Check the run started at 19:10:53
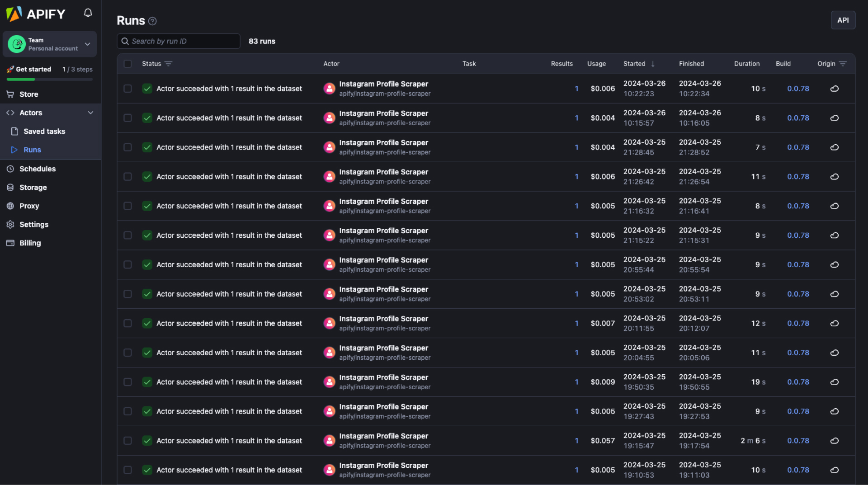868x485 pixels. 128,470
